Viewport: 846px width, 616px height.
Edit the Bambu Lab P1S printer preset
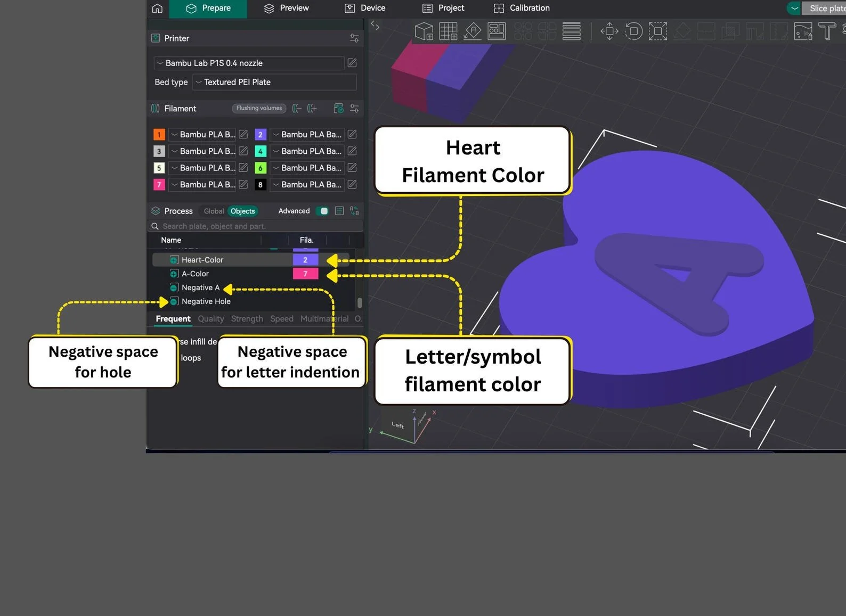[352, 63]
